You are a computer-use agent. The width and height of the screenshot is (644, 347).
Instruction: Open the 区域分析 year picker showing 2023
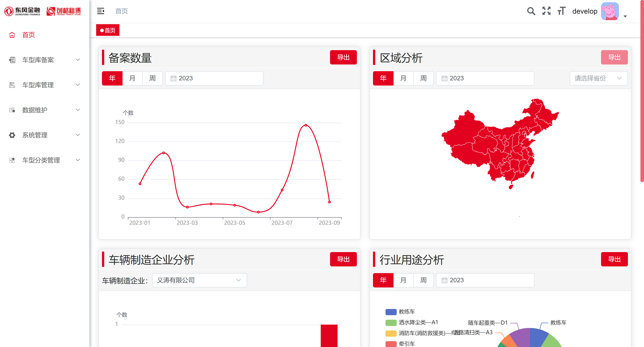pos(485,78)
